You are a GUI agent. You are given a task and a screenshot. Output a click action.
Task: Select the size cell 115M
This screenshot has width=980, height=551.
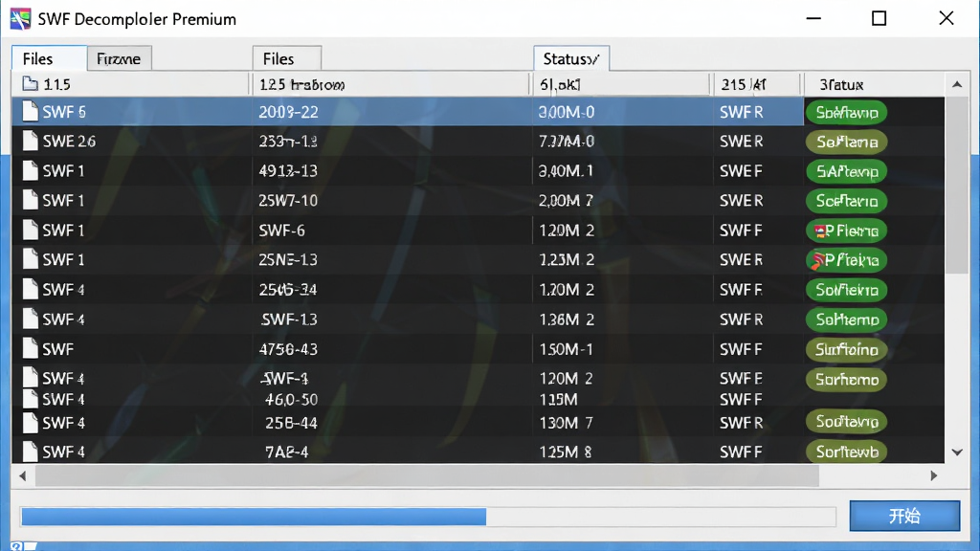click(558, 399)
